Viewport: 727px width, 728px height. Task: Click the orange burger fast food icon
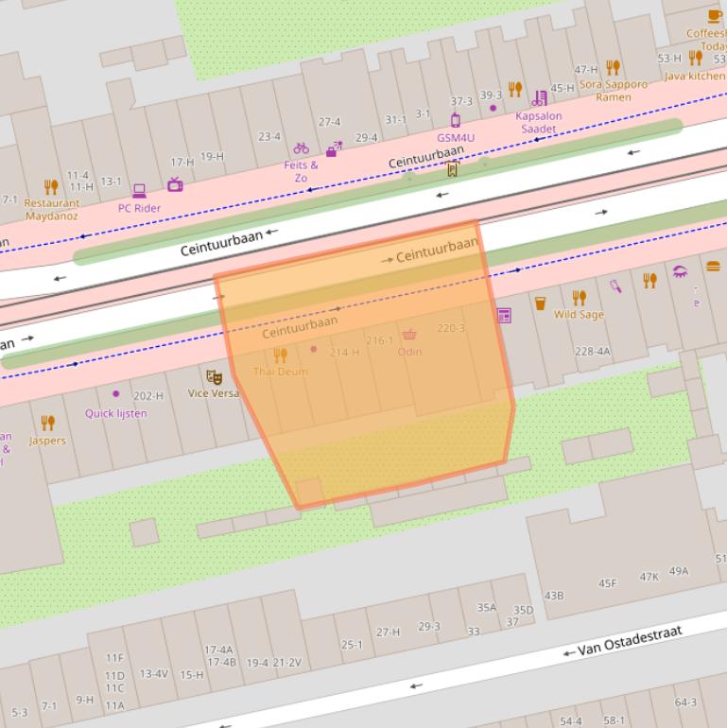pos(713,267)
